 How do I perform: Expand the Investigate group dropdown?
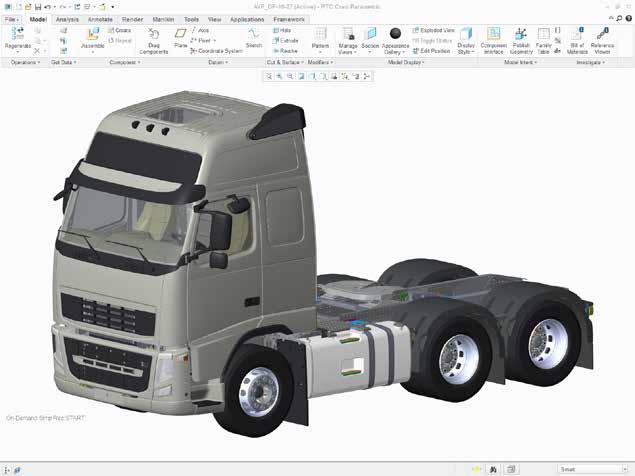(x=590, y=62)
